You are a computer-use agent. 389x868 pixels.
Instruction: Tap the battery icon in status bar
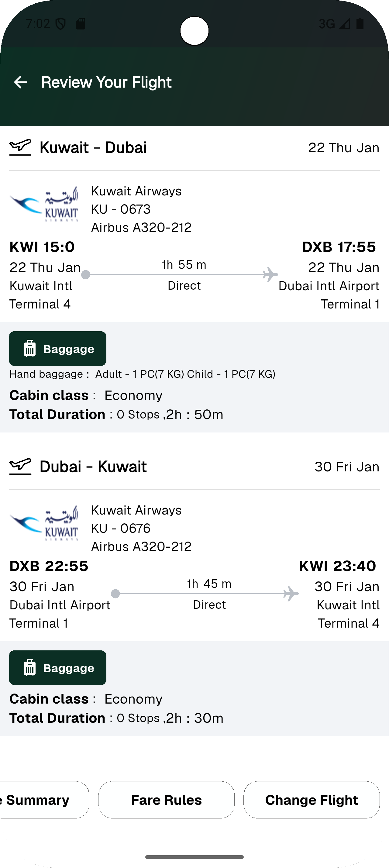pos(360,24)
